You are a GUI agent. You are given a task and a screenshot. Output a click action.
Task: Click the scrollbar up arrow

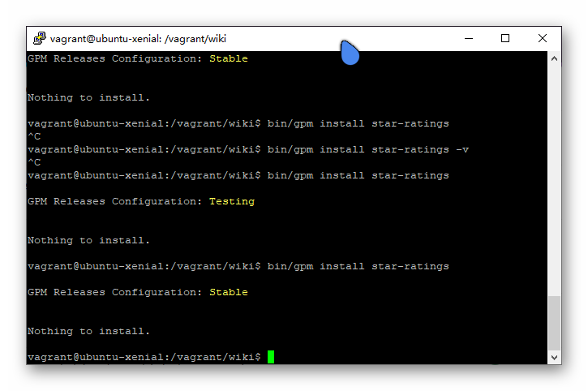[554, 58]
